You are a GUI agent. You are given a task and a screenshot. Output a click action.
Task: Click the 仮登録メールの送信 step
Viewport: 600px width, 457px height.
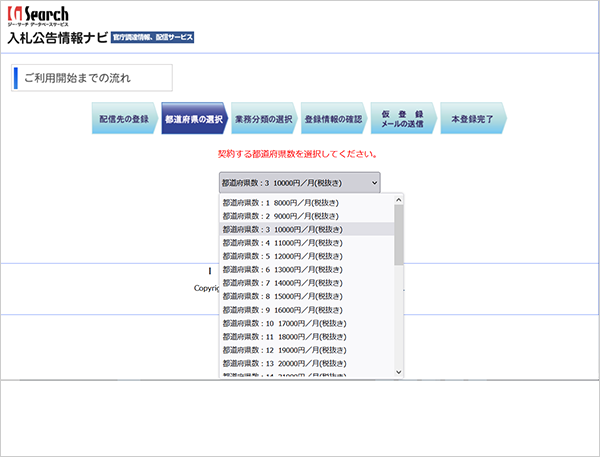pyautogui.click(x=403, y=118)
